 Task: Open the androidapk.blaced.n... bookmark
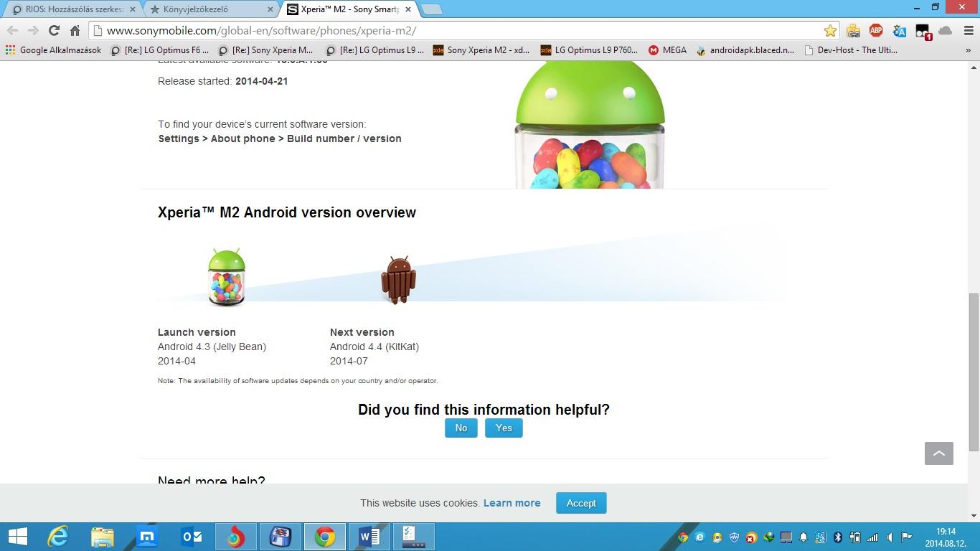[x=745, y=50]
